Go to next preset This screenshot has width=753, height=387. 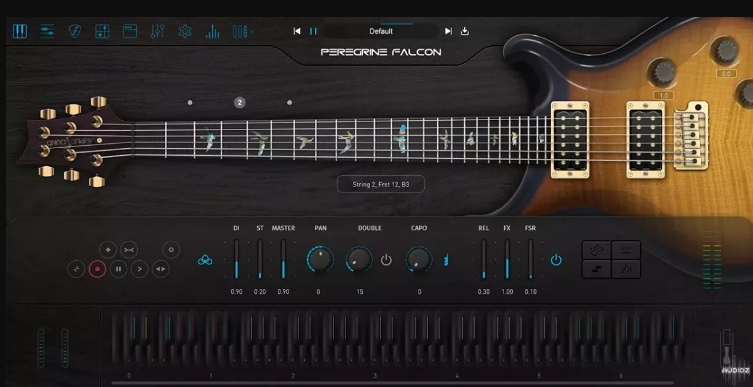[448, 31]
